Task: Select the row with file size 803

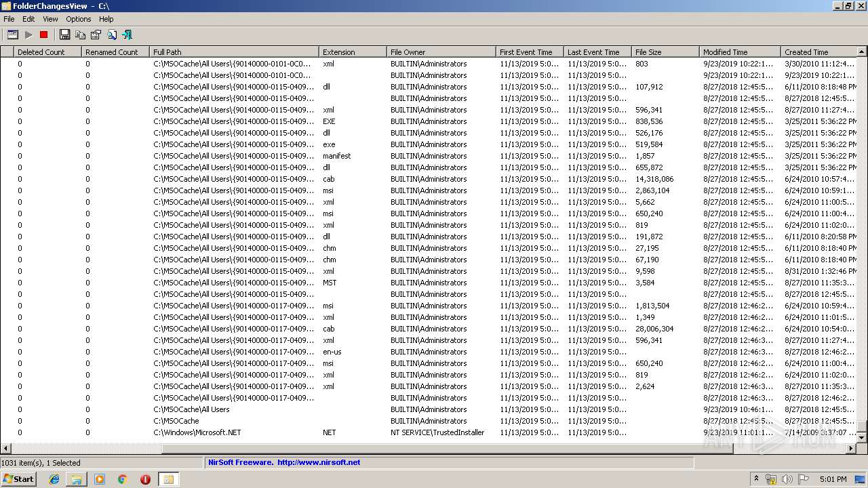Action: click(429, 64)
